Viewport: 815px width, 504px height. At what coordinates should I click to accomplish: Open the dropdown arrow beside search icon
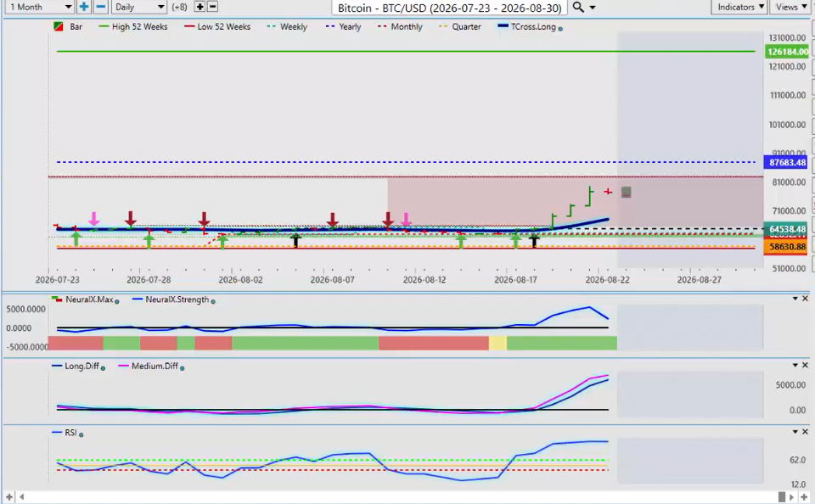pyautogui.click(x=593, y=8)
